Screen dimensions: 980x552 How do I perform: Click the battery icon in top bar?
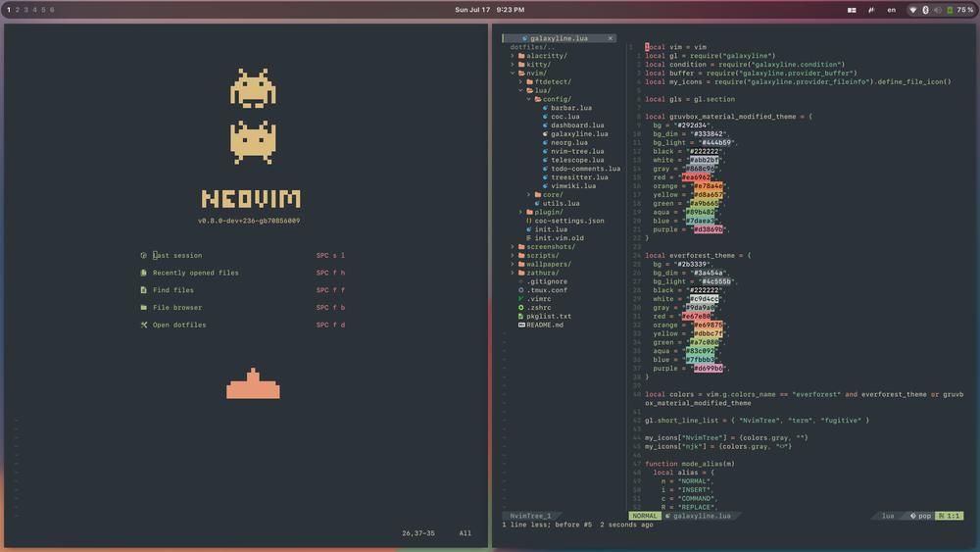point(950,10)
